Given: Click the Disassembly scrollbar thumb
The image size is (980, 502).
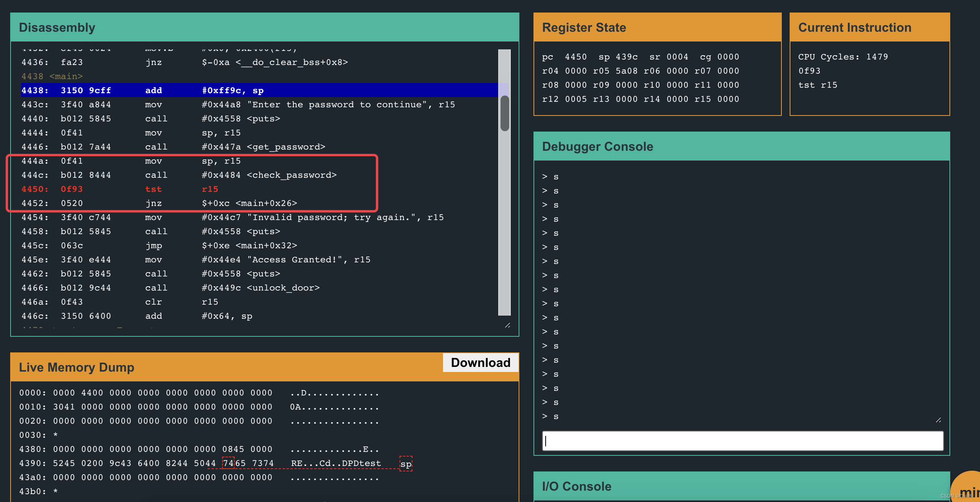Looking at the screenshot, I should tap(505, 113).
